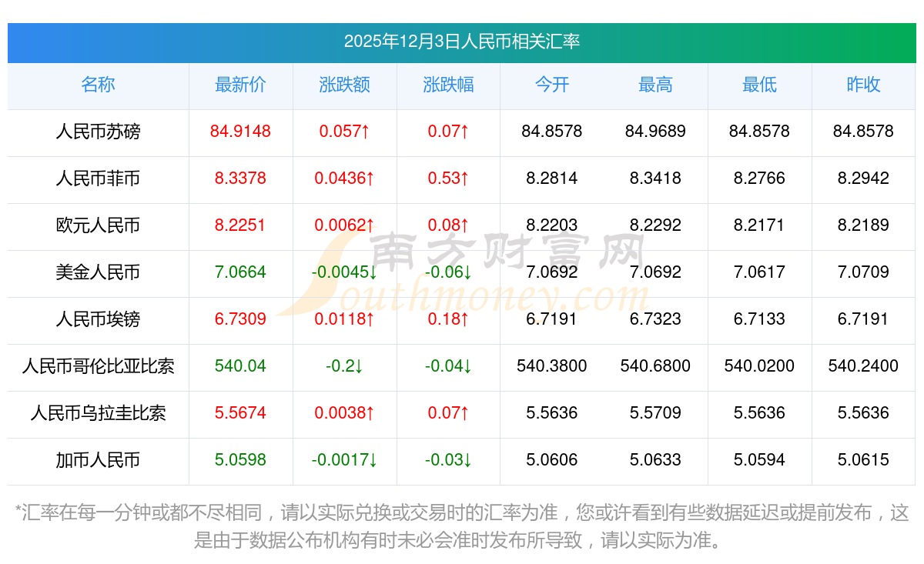The height and width of the screenshot is (564, 924).
Task: Click the 今开 column header
Action: pos(551,85)
